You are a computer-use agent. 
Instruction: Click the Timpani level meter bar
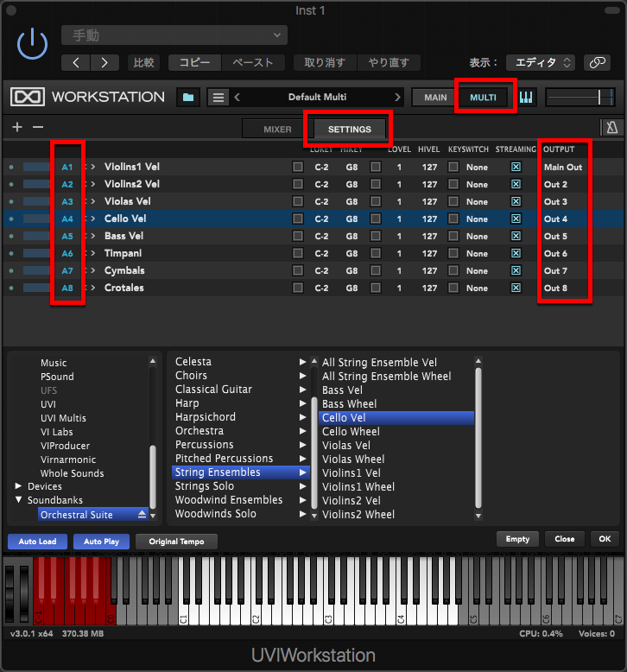pos(36,253)
